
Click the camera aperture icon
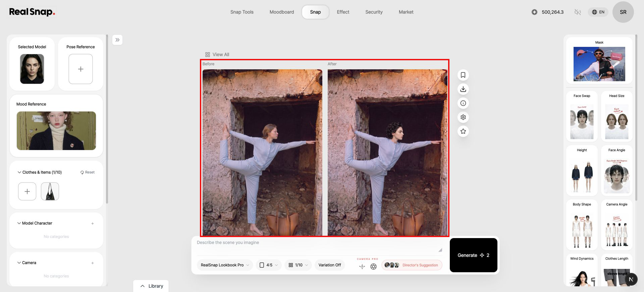373,267
